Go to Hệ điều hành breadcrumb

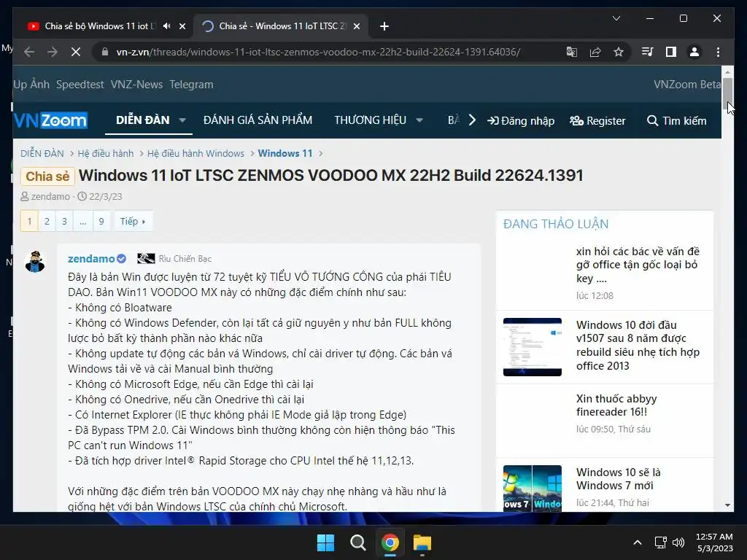pyautogui.click(x=105, y=153)
